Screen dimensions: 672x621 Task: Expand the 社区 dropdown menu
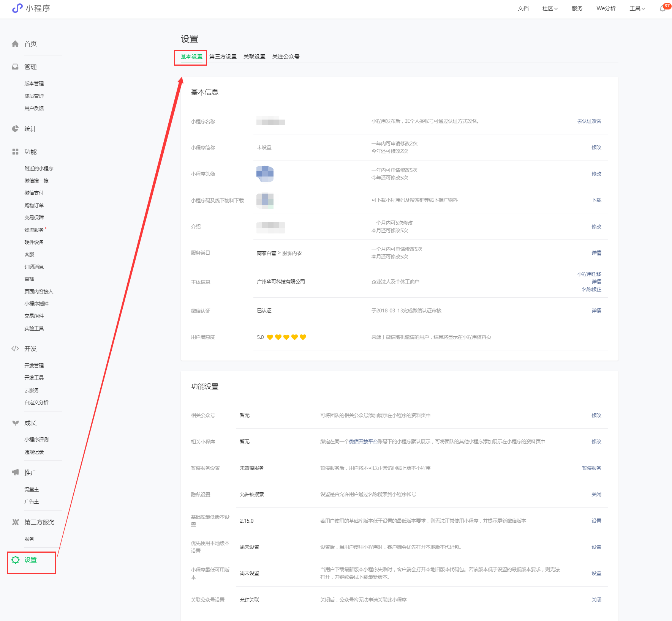coord(550,8)
